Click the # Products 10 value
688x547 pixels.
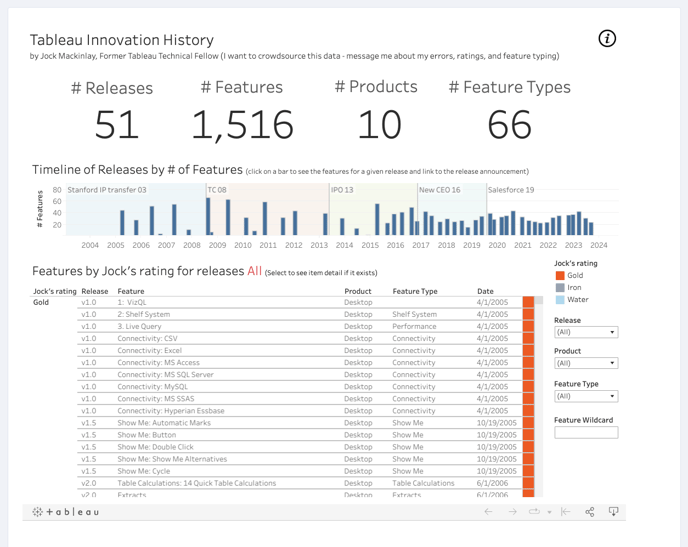(380, 125)
